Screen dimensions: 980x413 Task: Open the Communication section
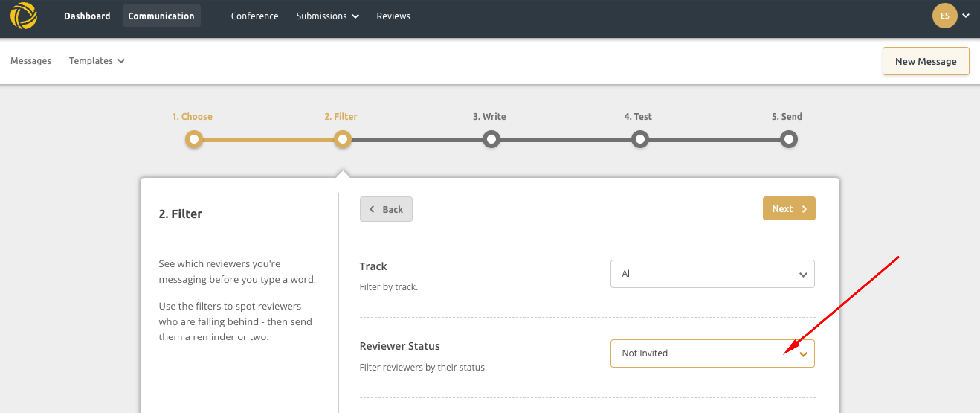click(161, 16)
